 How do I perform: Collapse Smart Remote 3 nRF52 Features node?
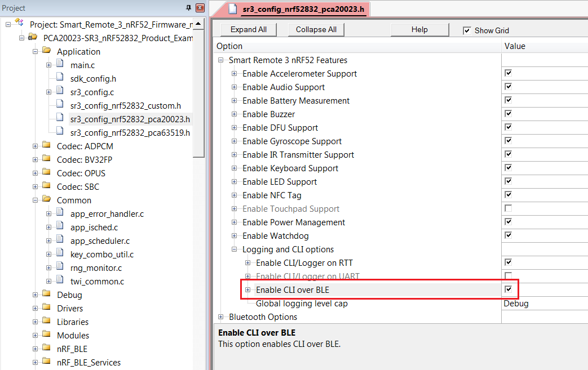click(x=220, y=60)
